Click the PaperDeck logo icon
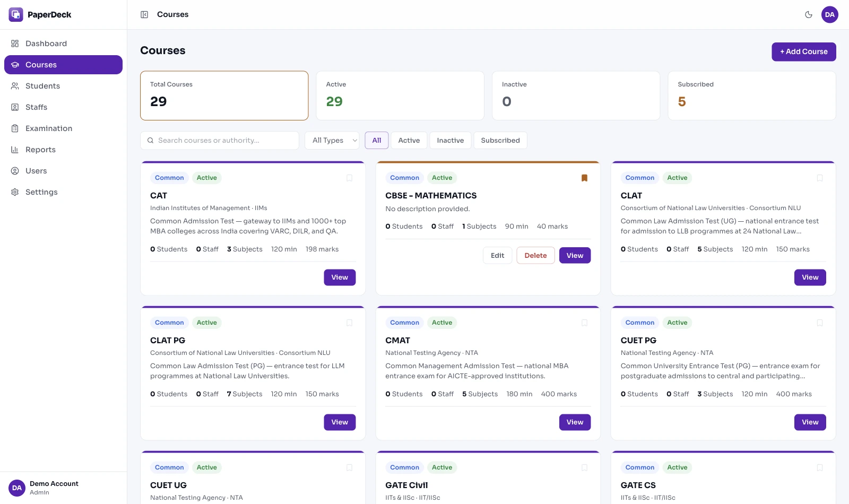The width and height of the screenshot is (849, 504). tap(16, 14)
